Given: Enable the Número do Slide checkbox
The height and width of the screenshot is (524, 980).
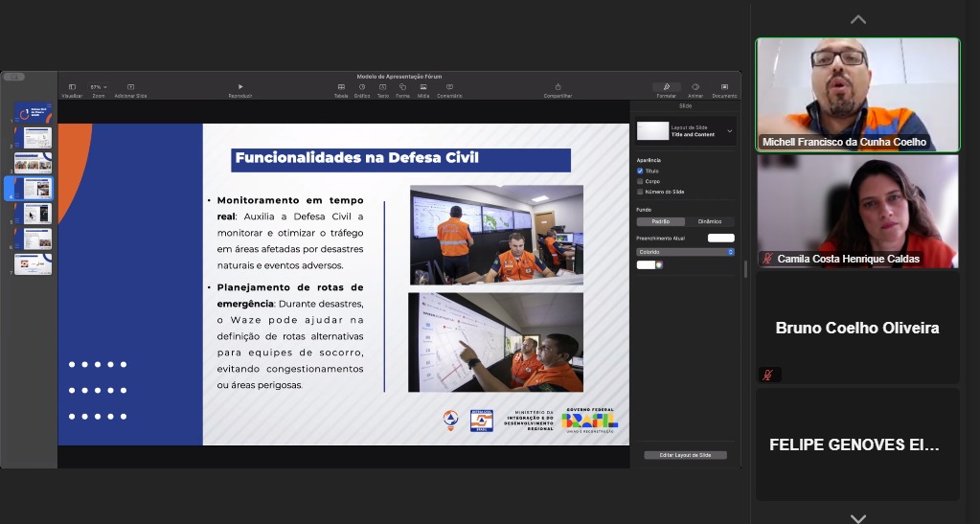Looking at the screenshot, I should pos(640,192).
